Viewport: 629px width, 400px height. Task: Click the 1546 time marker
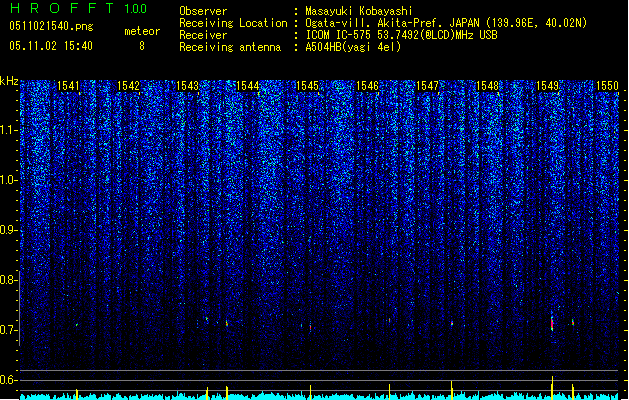(367, 85)
